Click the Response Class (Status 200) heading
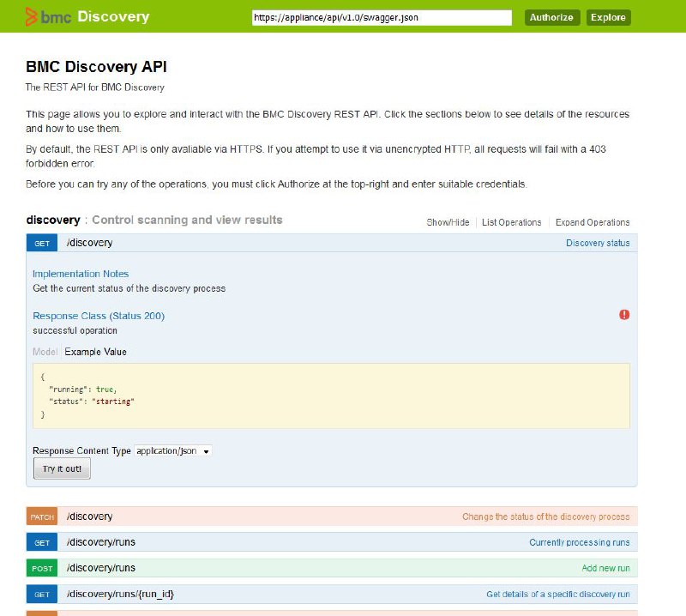The height and width of the screenshot is (616, 686). coord(99,316)
